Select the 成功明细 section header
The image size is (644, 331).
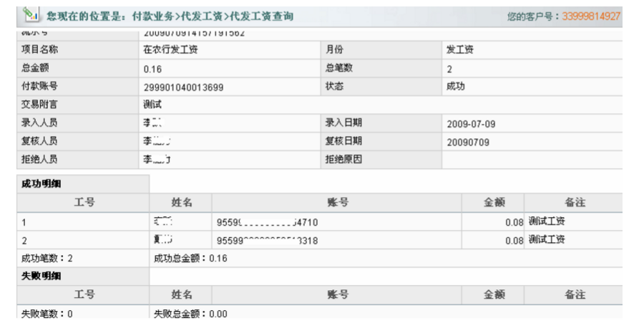tap(41, 184)
